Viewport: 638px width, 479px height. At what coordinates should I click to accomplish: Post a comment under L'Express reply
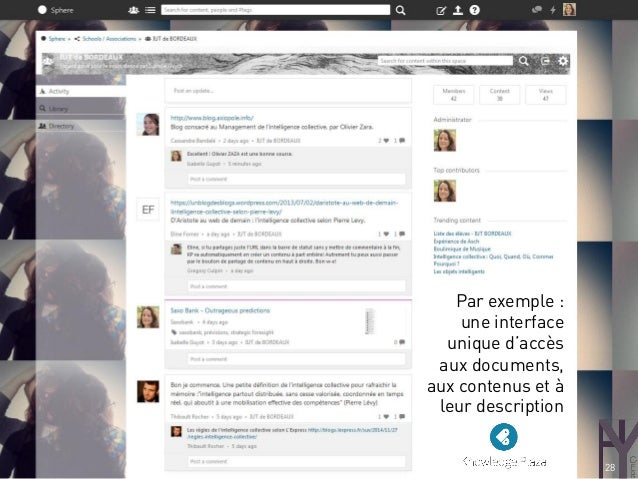coord(297,462)
